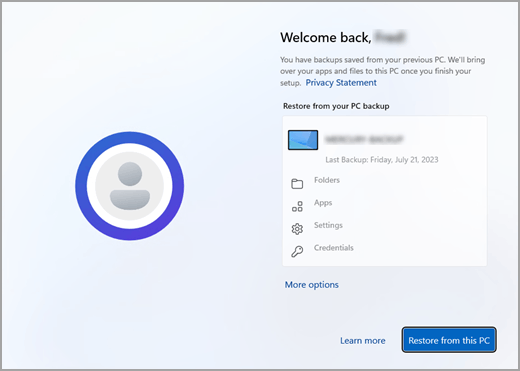
Task: Click the Welcome back heading
Action: (x=343, y=37)
